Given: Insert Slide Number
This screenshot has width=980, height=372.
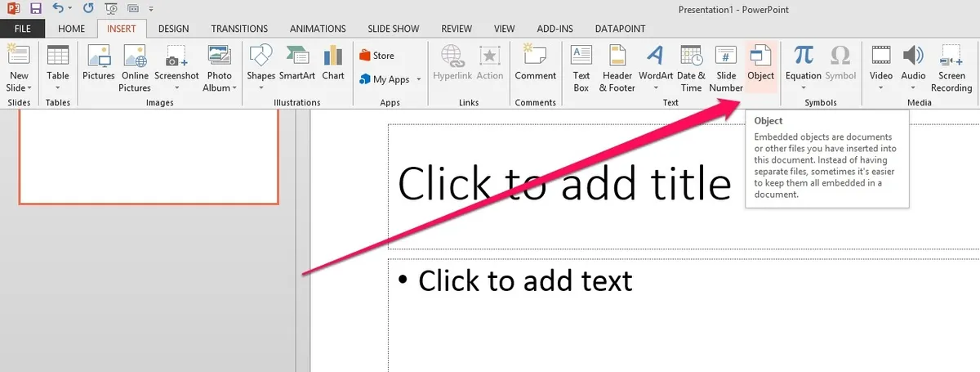Looking at the screenshot, I should (726, 68).
